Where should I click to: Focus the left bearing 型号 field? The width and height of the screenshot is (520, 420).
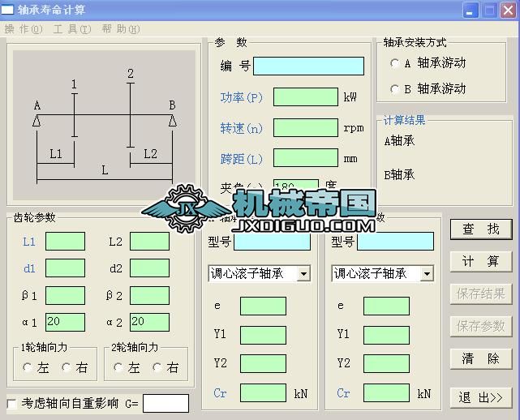tap(273, 242)
